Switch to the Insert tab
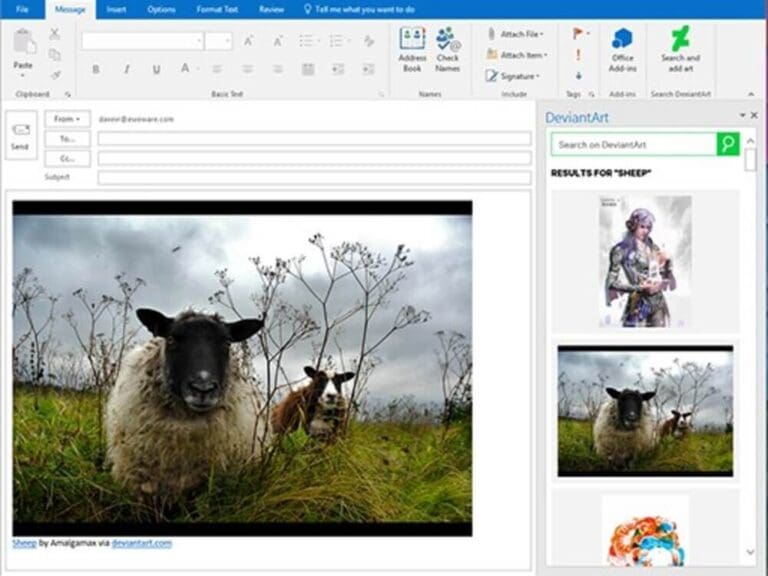768x576 pixels. click(x=117, y=9)
